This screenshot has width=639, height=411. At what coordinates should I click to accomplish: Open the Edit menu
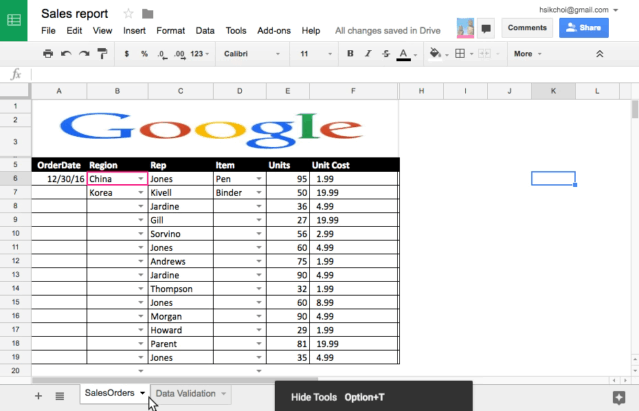[74, 31]
